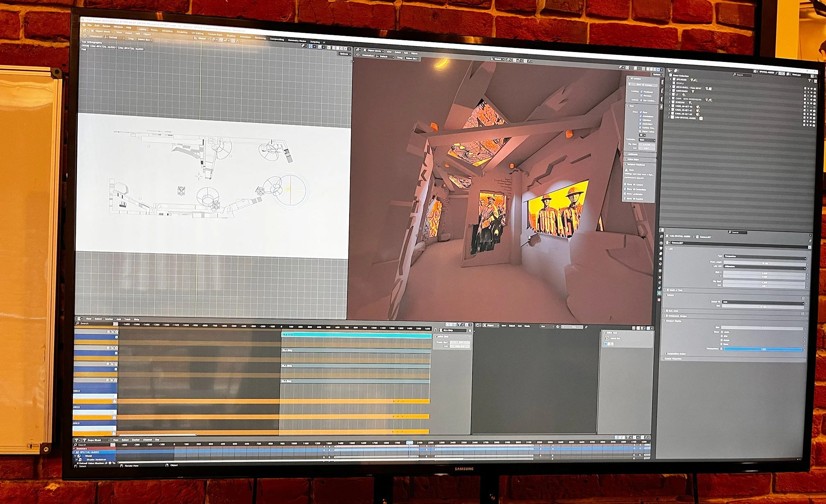Open the Camera data properties tab icon
Image resolution: width=826 pixels, height=504 pixels.
pyautogui.click(x=659, y=293)
